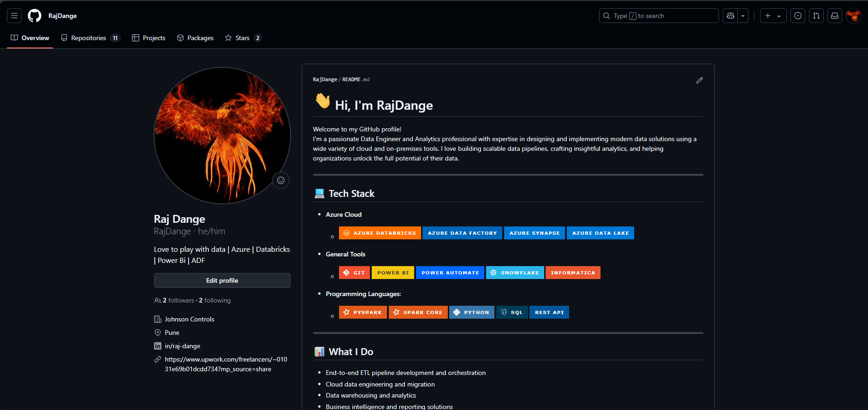Focus the Type / to search field
The image size is (868, 410).
[x=659, y=16]
